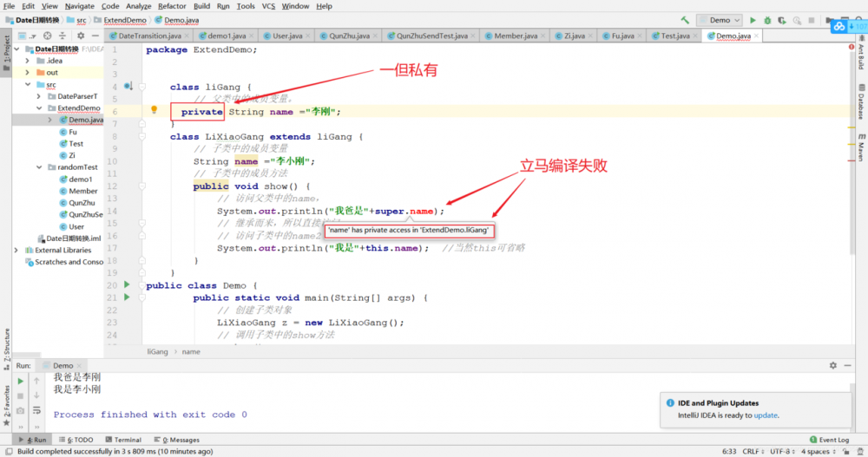Click the Debug bug icon in toolbar
Image resolution: width=868 pixels, height=457 pixels.
click(x=767, y=21)
